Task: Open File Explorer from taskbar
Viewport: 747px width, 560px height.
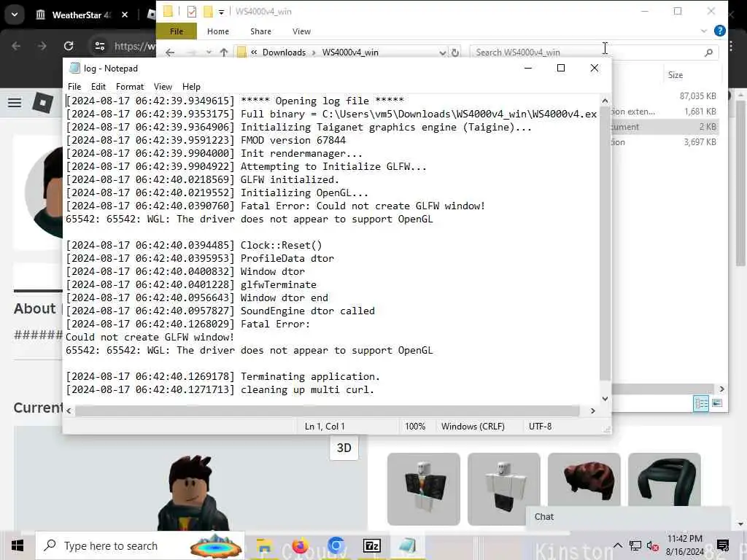Action: coord(264,545)
